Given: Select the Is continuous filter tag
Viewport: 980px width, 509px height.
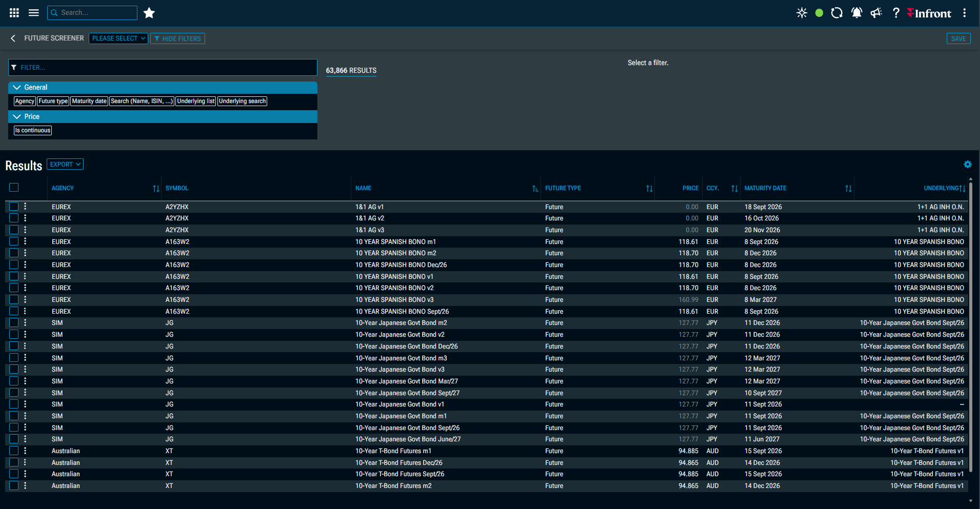Looking at the screenshot, I should click(x=33, y=131).
